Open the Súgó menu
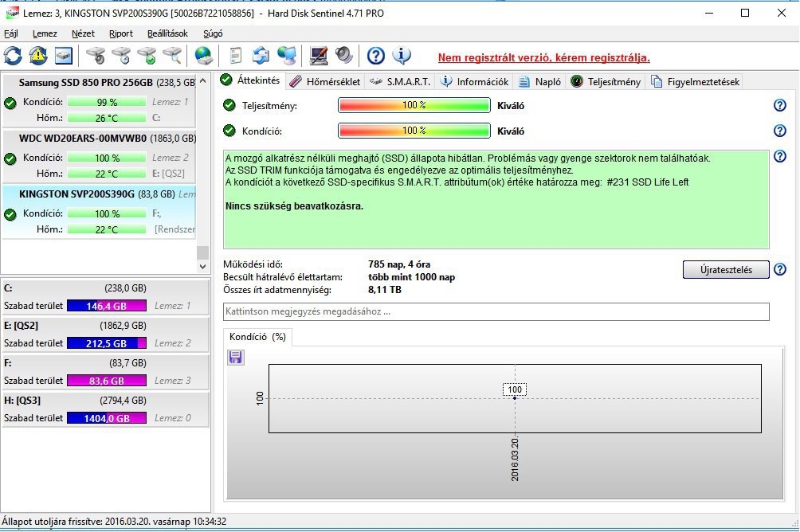The width and height of the screenshot is (800, 532). (x=213, y=33)
